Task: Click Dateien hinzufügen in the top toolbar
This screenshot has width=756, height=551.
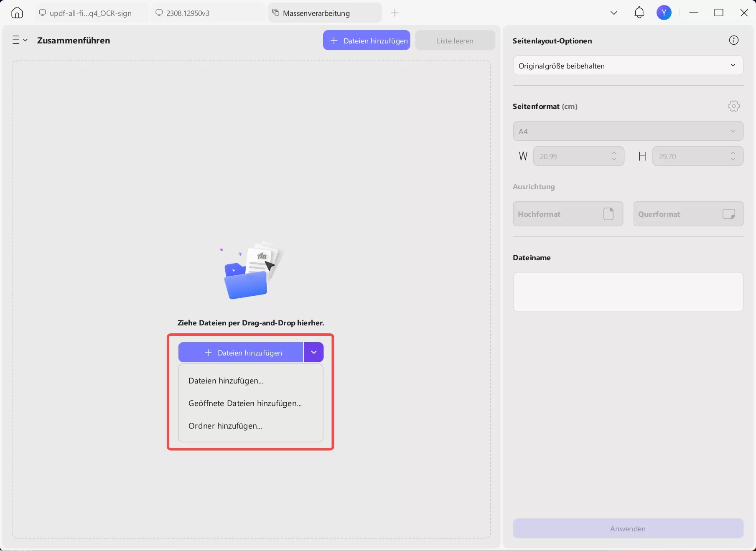Action: (366, 41)
